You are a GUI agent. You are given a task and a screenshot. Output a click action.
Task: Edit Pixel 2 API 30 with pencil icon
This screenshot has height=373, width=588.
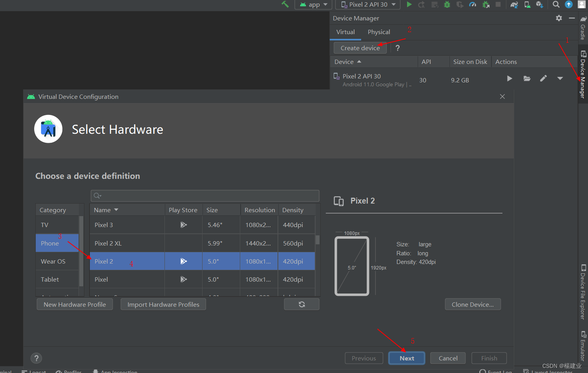click(x=543, y=78)
